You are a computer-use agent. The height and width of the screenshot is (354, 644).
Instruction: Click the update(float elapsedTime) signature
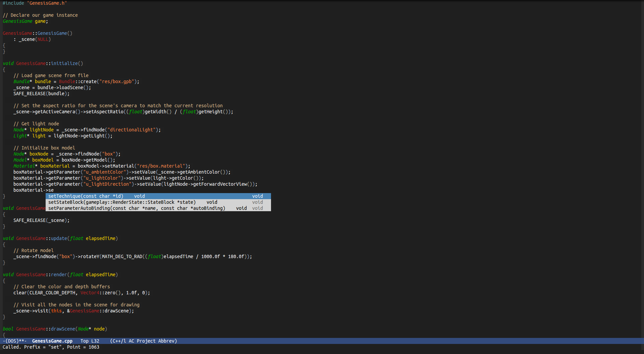point(85,238)
